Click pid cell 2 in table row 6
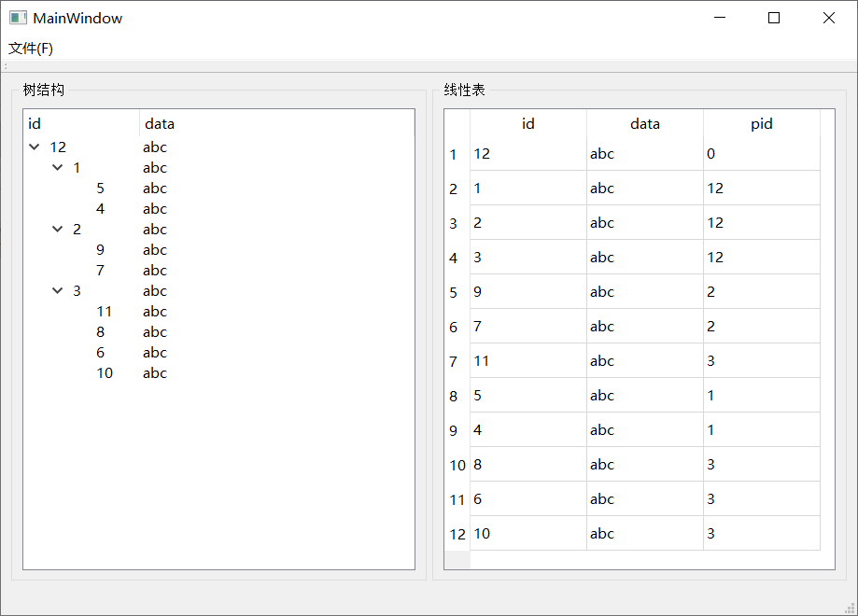 pyautogui.click(x=762, y=326)
